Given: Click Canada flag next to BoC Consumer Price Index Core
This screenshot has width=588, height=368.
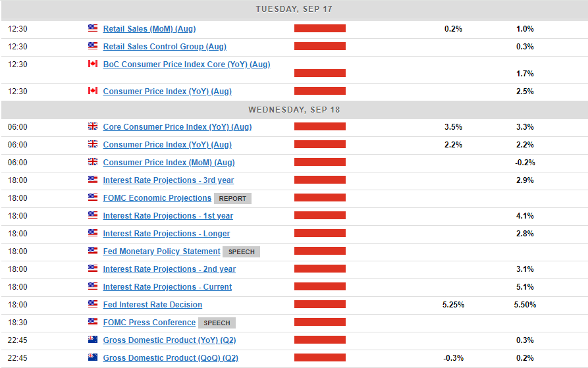Looking at the screenshot, I should click(x=93, y=64).
